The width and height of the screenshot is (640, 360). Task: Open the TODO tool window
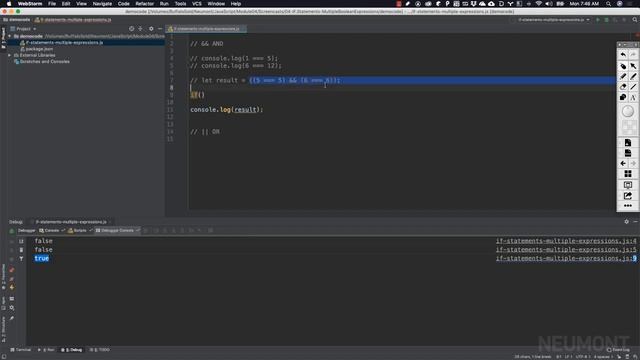click(x=100, y=350)
